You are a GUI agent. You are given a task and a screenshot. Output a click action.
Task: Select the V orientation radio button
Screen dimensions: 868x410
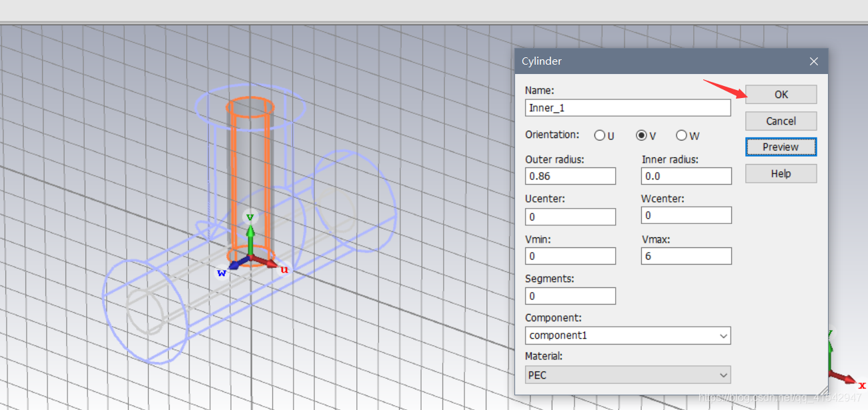pyautogui.click(x=641, y=135)
